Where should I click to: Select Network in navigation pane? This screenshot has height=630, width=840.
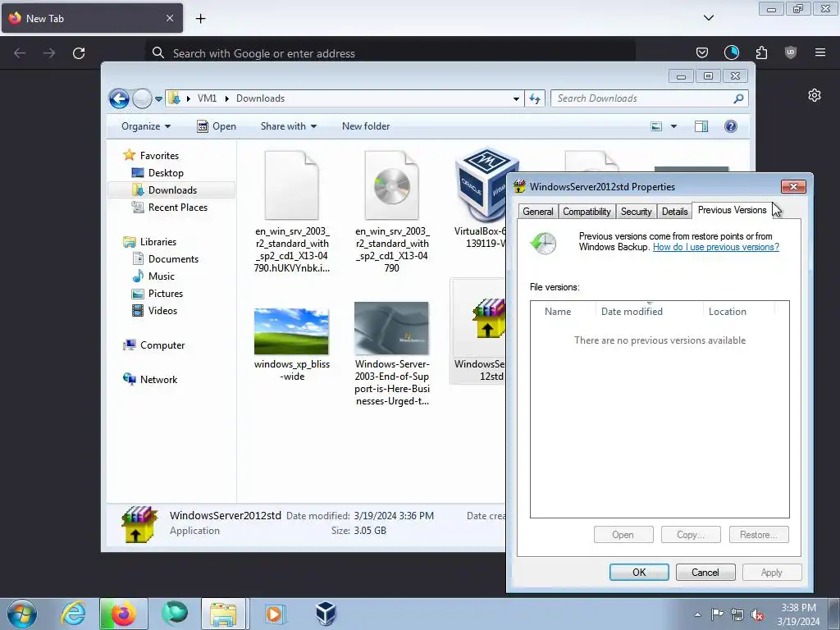(158, 380)
